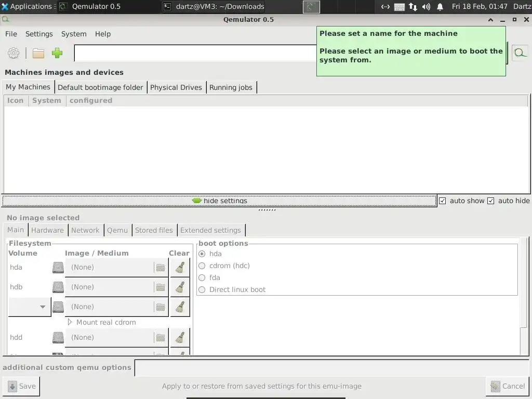
Task: Select the cdrom (hdc) boot option
Action: tap(202, 265)
